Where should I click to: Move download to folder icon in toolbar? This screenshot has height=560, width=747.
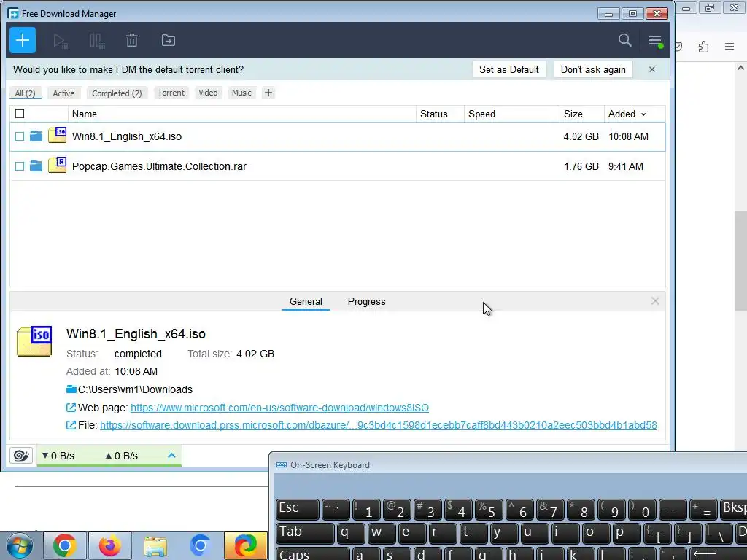click(x=169, y=41)
